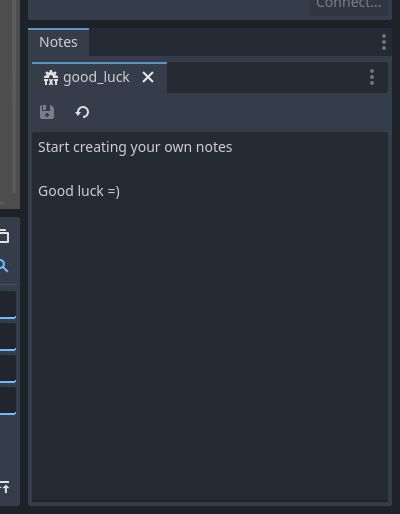Switch to the Notes dock tab
Viewport: 400px width, 514px height.
[x=58, y=42]
